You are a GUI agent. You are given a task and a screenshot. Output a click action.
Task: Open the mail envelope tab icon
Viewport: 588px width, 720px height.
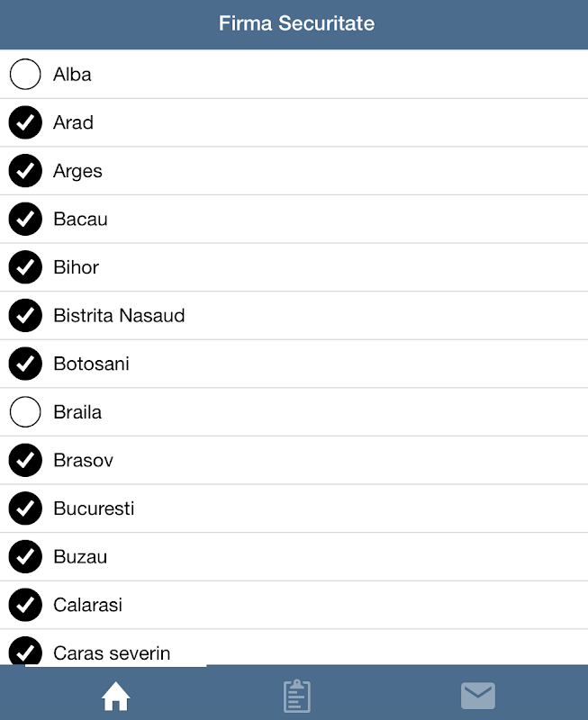point(477,696)
